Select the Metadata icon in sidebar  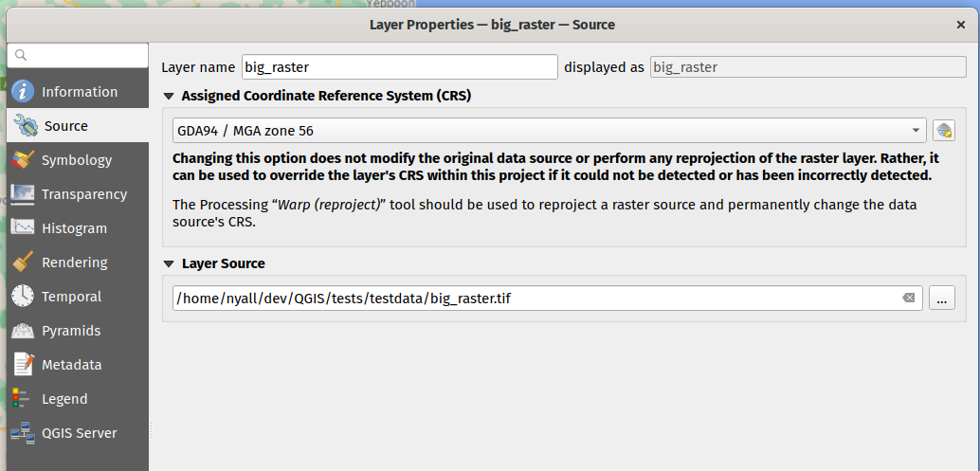[24, 365]
